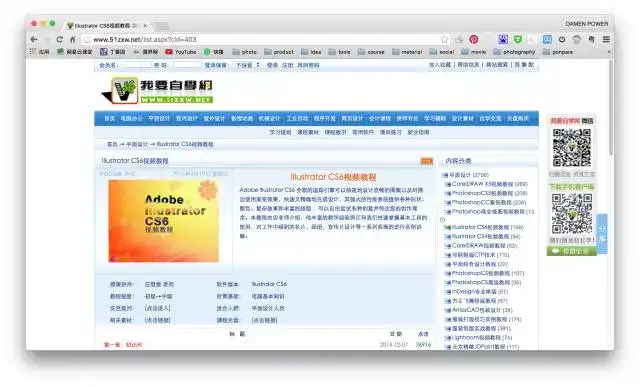Open the photography bookmarks folder
This screenshot has height=387, width=640.
tap(514, 52)
